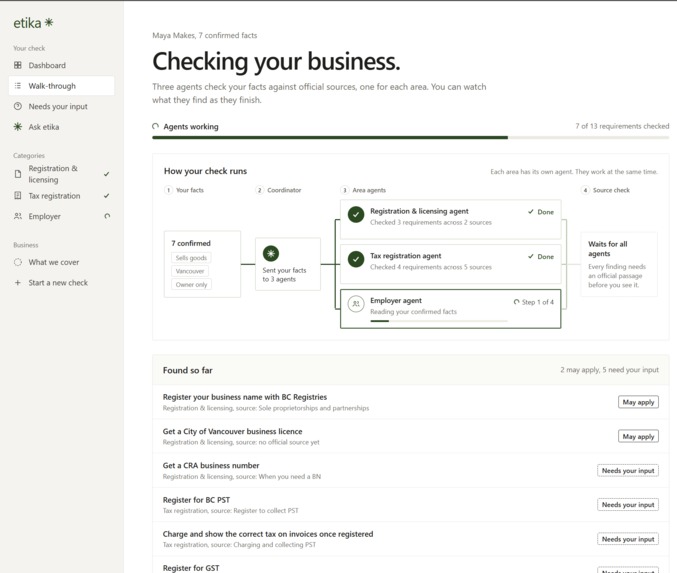Viewport: 677px width, 573px height.
Task: Go to Registration & licensing category
Action: pos(61,174)
